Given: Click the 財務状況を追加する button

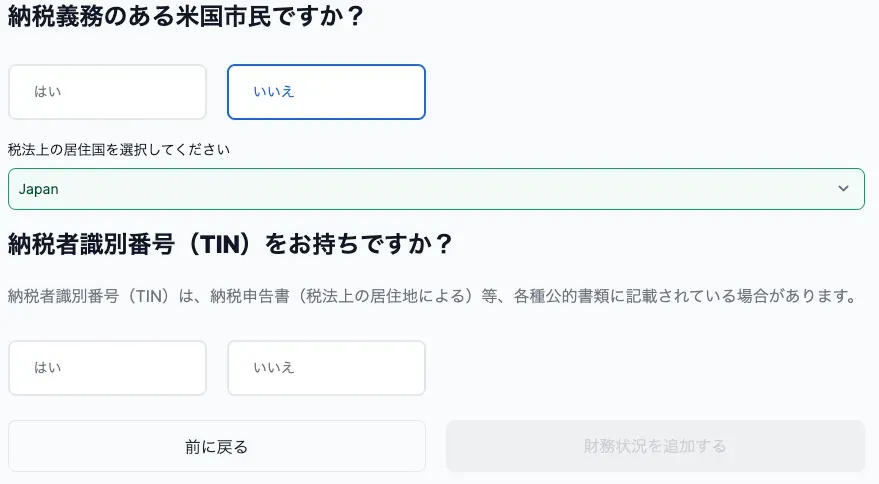Looking at the screenshot, I should (655, 446).
